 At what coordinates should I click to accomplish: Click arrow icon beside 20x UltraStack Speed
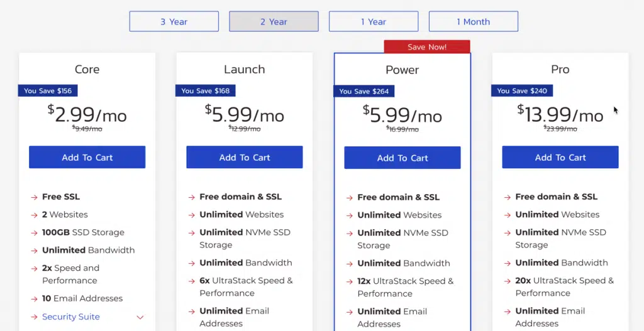pos(508,281)
